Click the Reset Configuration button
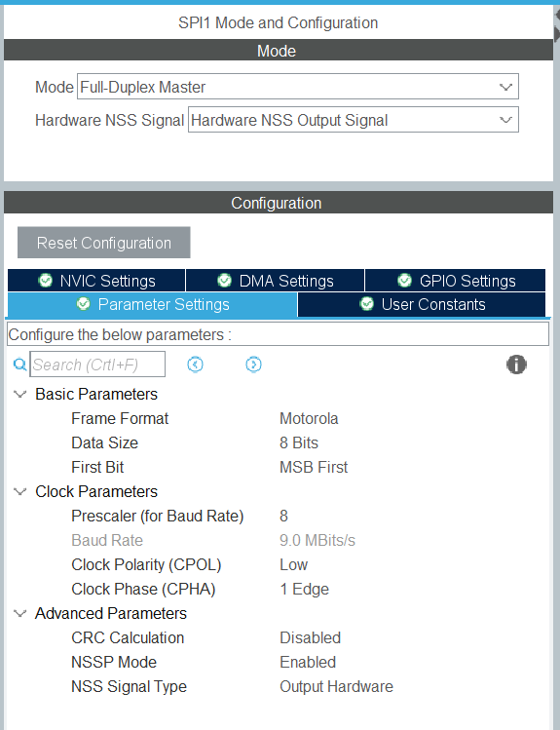560x730 pixels. 103,243
